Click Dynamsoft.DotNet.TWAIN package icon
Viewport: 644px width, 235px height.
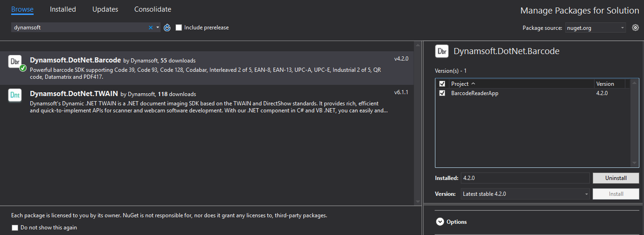[x=15, y=95]
